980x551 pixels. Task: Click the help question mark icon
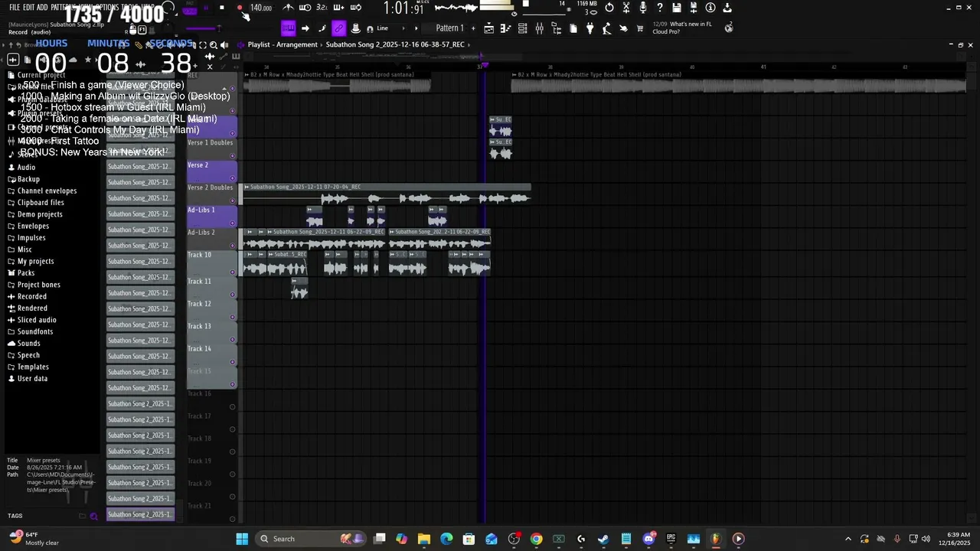click(660, 8)
